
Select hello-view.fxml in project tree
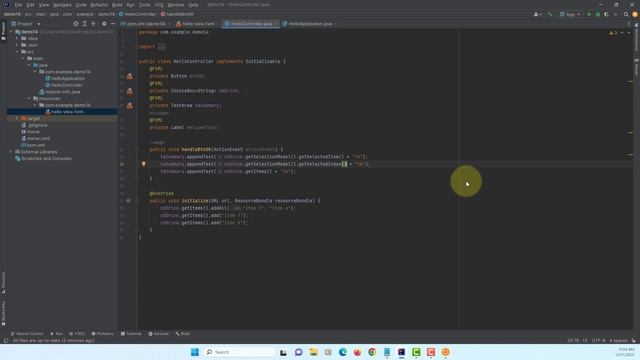64,111
